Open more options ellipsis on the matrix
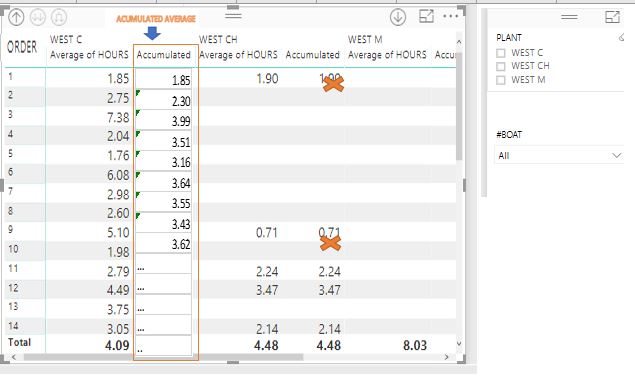Image resolution: width=635 pixels, height=379 pixels. coord(450,16)
